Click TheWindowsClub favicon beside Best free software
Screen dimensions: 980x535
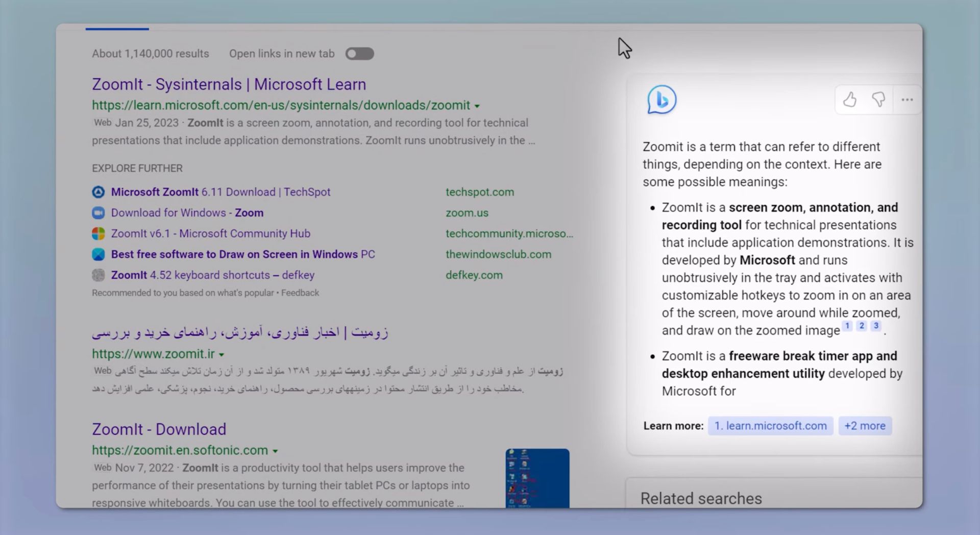pos(98,254)
